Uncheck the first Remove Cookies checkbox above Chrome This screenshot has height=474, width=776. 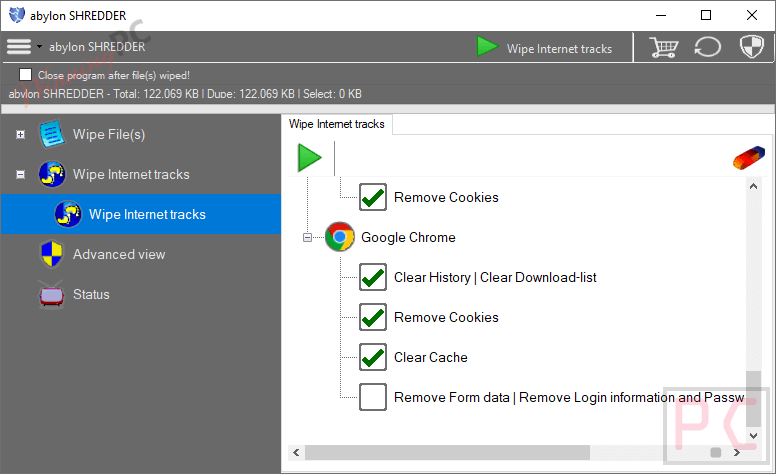pyautogui.click(x=373, y=197)
